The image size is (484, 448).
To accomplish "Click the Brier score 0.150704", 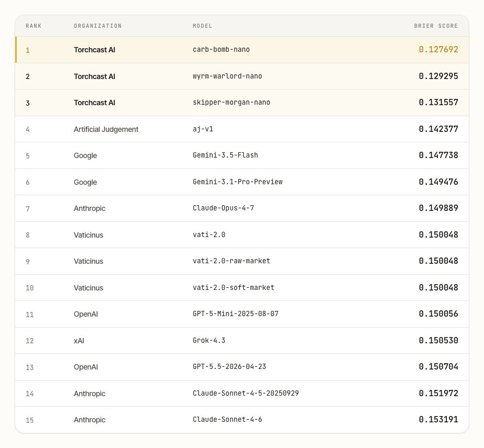I will point(438,366).
